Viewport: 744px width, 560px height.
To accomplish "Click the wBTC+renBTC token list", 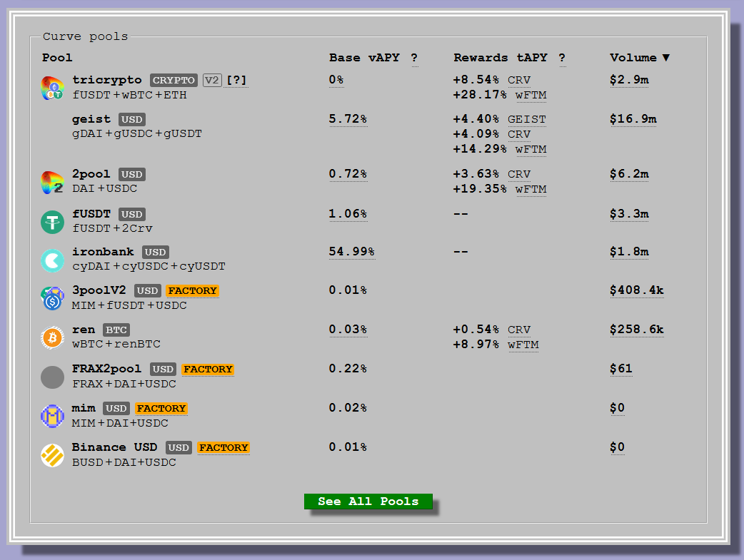I will coord(116,344).
